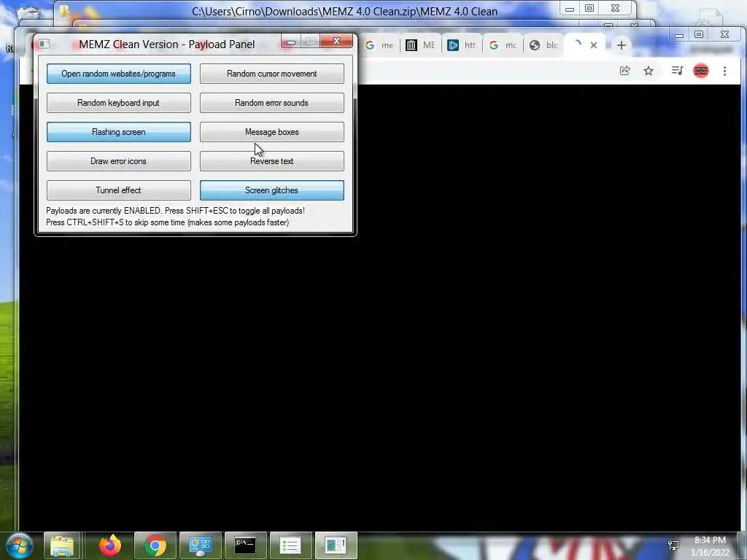Open the checklist app taskbar item
This screenshot has width=747, height=560.
[290, 545]
